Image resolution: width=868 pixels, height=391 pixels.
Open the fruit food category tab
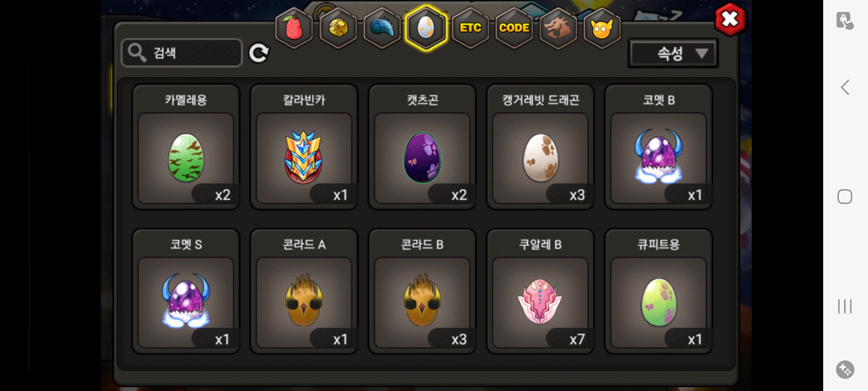coord(294,28)
